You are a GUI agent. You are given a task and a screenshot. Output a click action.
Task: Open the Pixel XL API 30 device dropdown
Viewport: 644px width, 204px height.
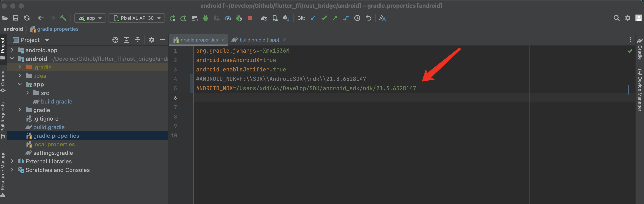click(x=137, y=18)
